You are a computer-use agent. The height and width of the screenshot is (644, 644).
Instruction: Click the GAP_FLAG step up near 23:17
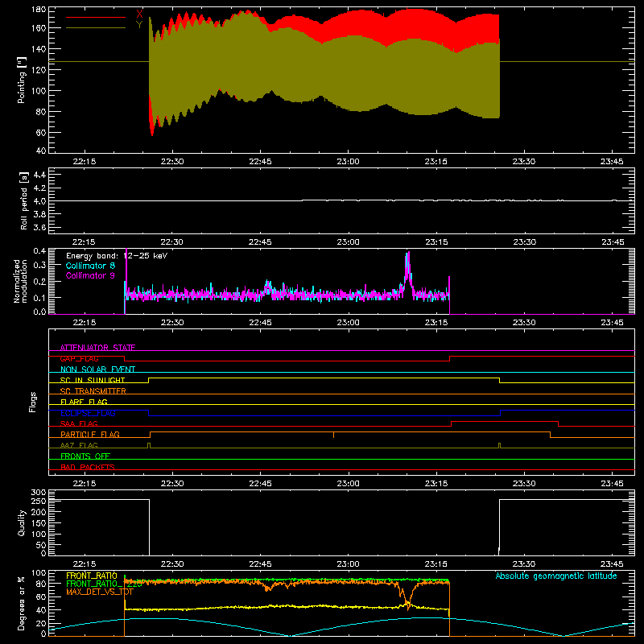[x=450, y=358]
